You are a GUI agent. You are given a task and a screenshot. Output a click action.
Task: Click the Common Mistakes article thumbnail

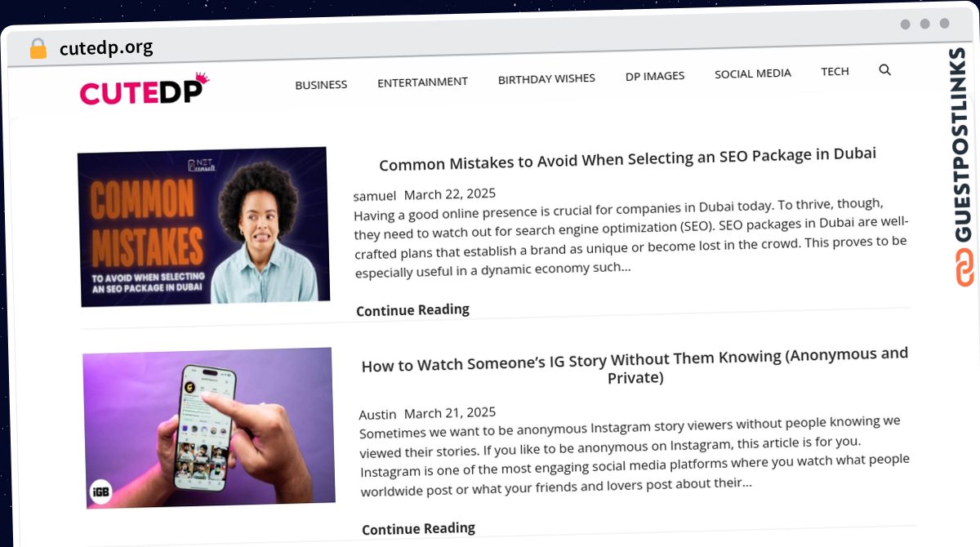(x=203, y=226)
